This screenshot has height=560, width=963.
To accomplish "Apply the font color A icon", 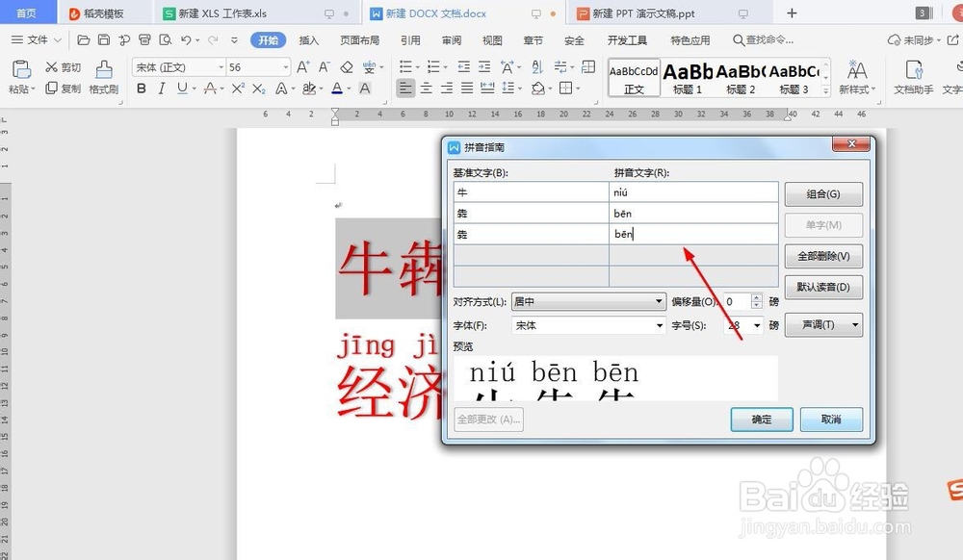I will tap(336, 89).
